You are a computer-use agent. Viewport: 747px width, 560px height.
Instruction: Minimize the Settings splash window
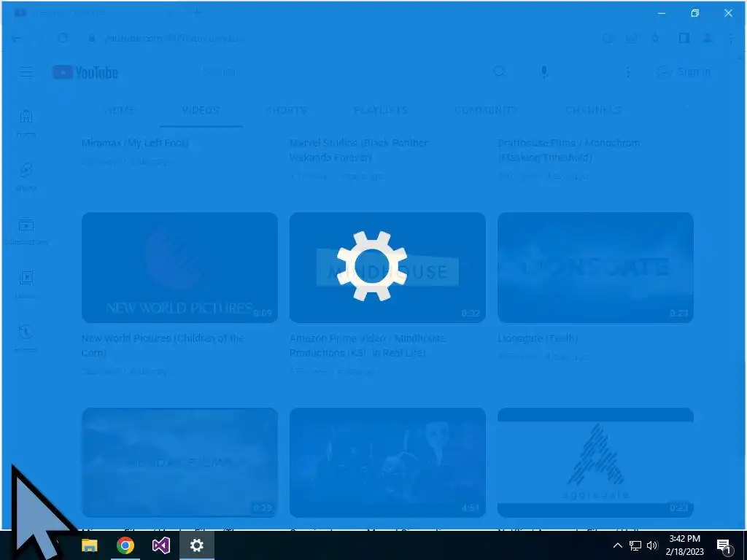click(661, 13)
